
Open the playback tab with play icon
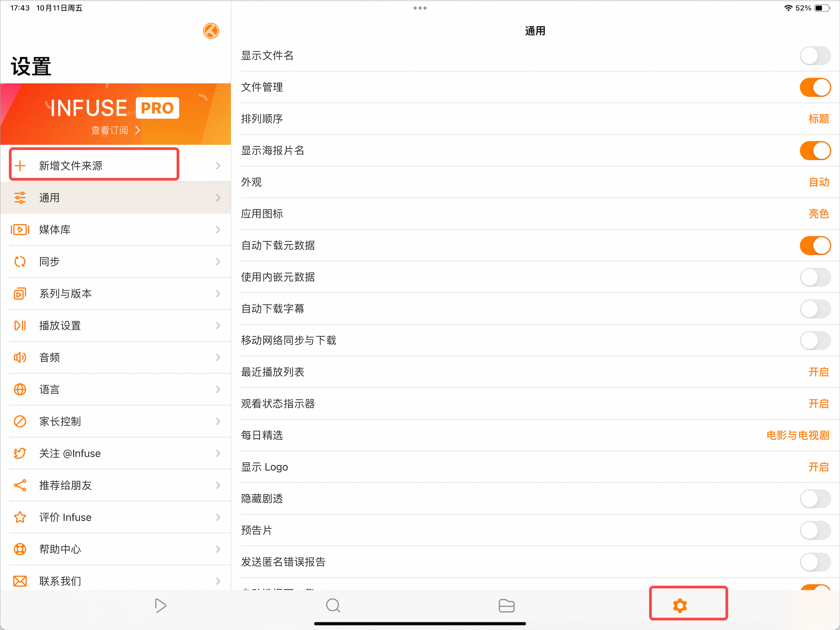coord(160,605)
